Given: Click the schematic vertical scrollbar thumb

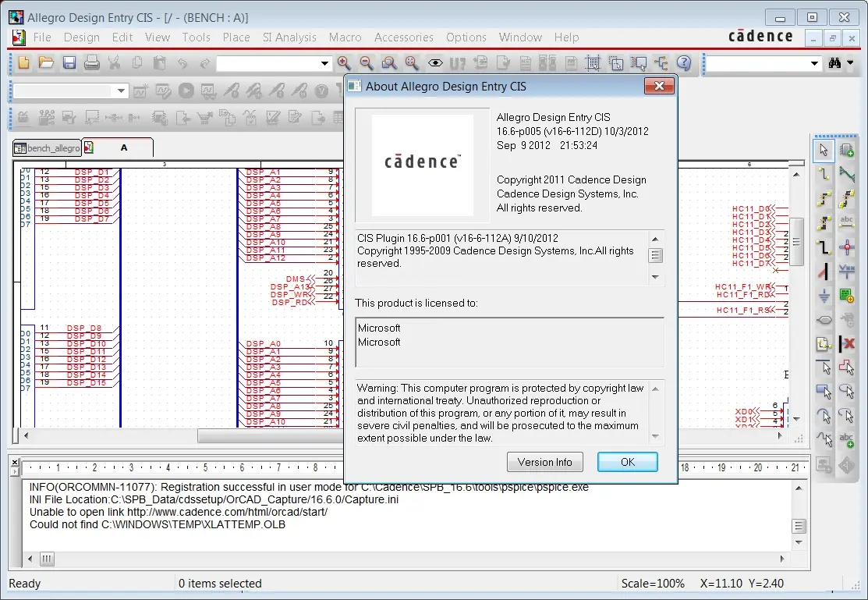Looking at the screenshot, I should point(796,242).
